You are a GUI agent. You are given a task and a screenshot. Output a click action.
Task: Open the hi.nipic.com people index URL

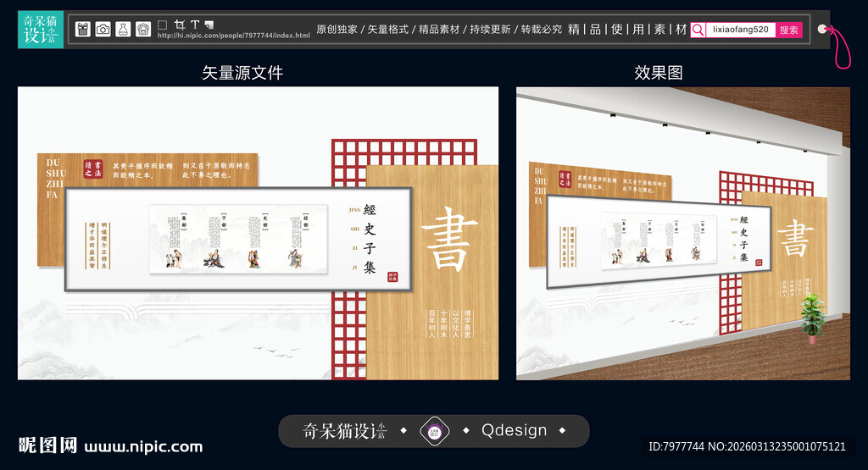click(234, 36)
